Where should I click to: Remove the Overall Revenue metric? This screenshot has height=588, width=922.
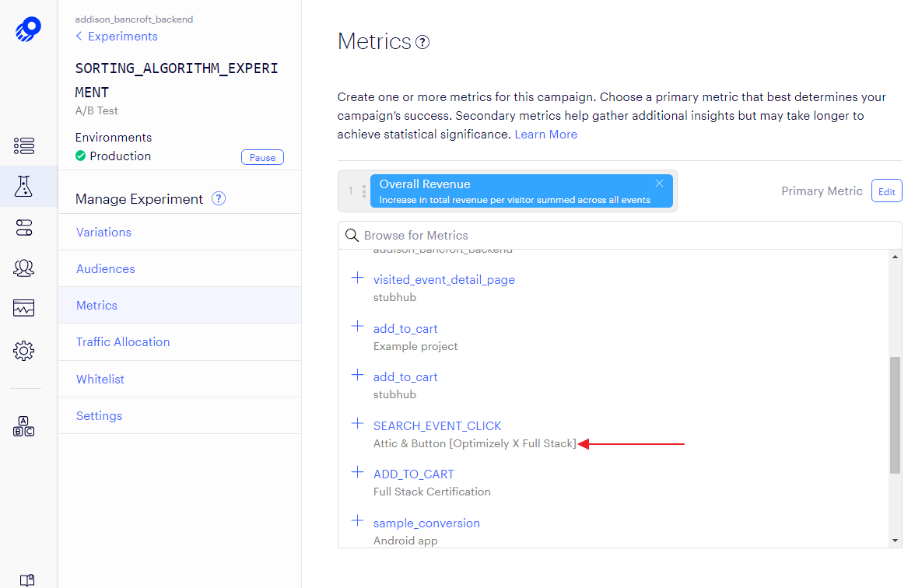point(659,184)
